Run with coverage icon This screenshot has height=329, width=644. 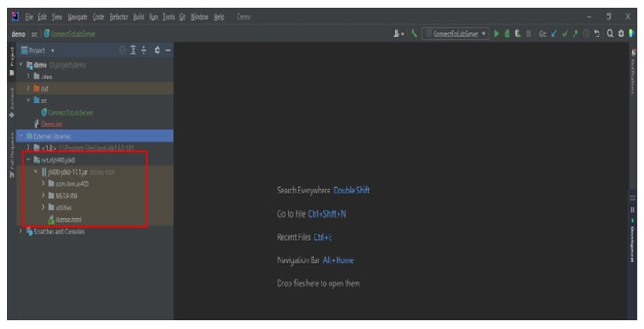point(518,34)
